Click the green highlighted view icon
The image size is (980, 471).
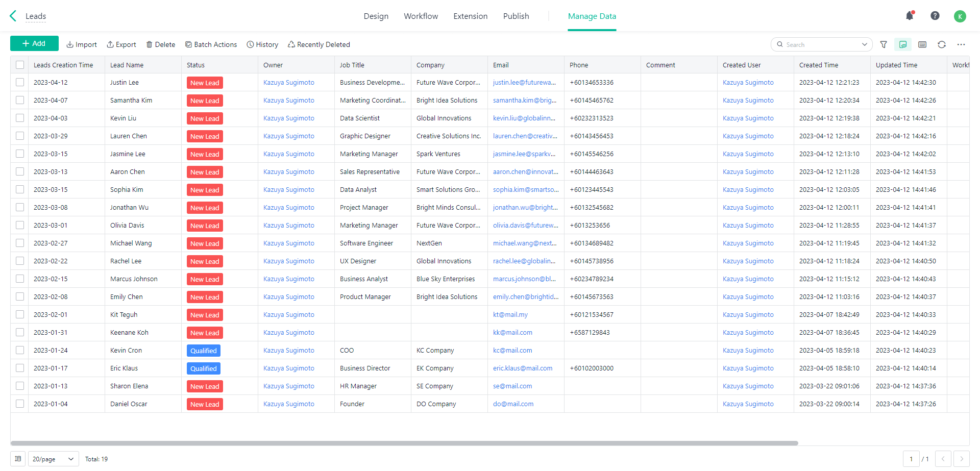(x=903, y=44)
